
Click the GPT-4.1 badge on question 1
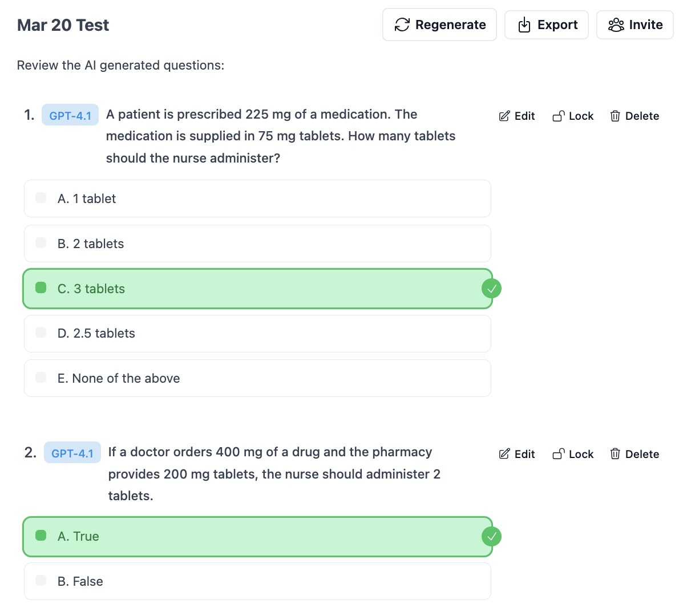point(70,115)
